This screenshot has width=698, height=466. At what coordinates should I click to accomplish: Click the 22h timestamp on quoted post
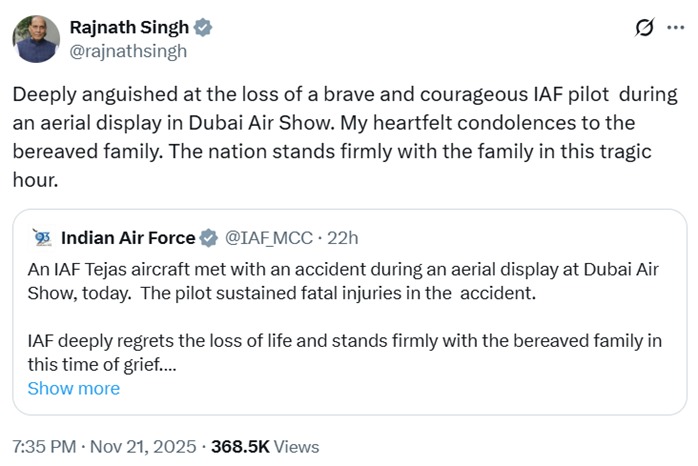[x=342, y=238]
